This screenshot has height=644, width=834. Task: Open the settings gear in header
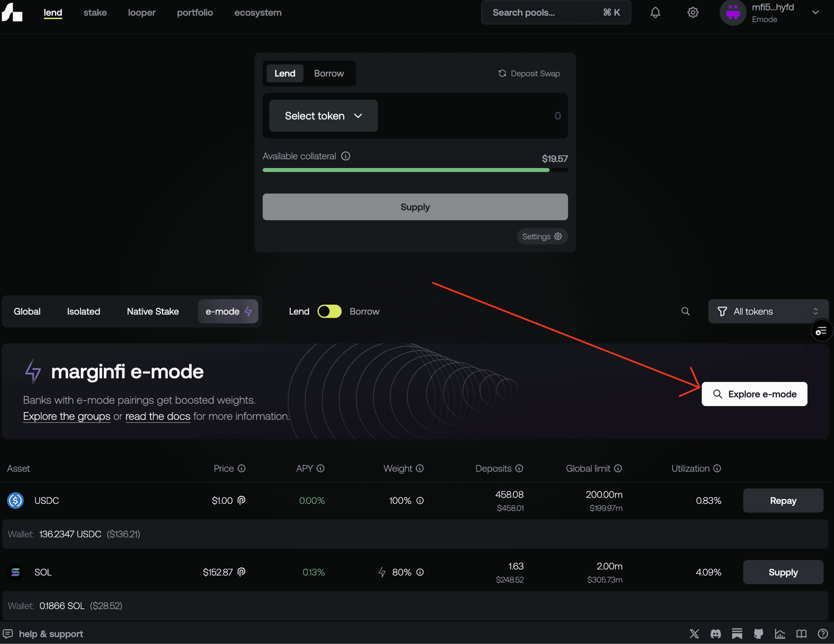(693, 13)
